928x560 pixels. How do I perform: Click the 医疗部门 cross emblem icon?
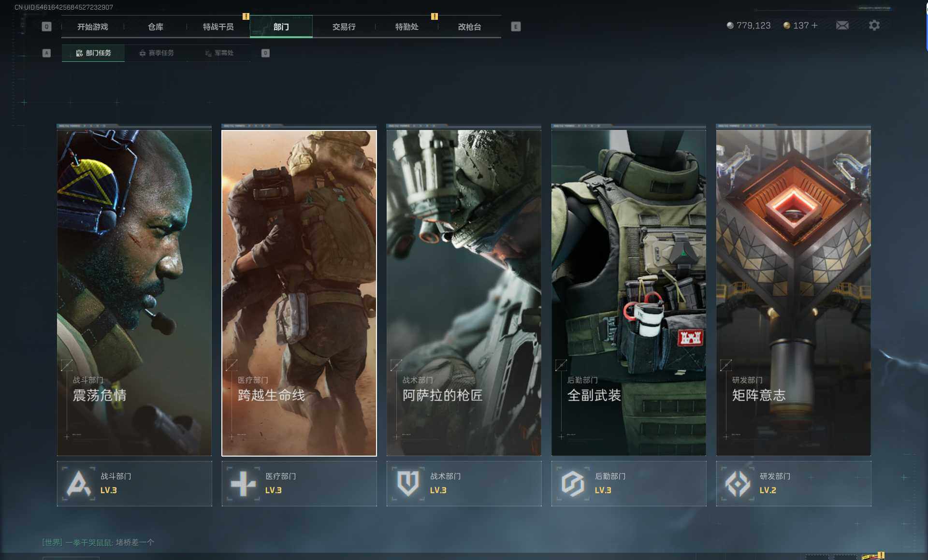point(243,483)
